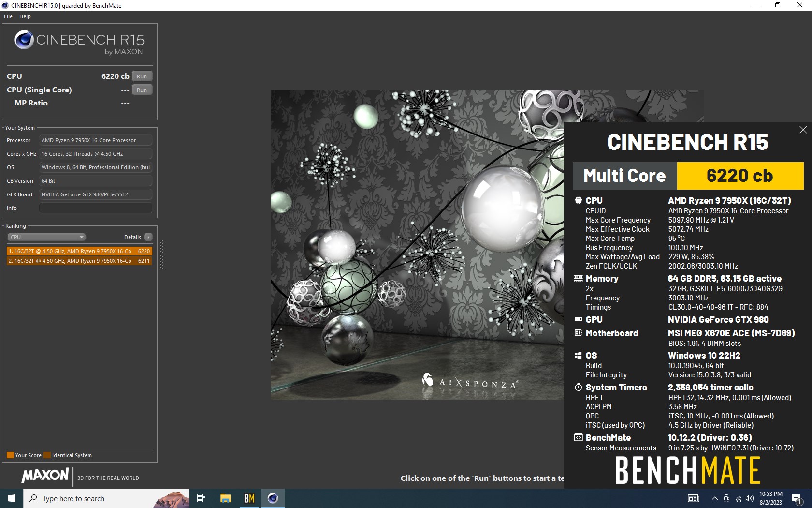Screen dimensions: 812x508
Task: Click the OS Windows icon in BenchMate panel
Action: [578, 355]
